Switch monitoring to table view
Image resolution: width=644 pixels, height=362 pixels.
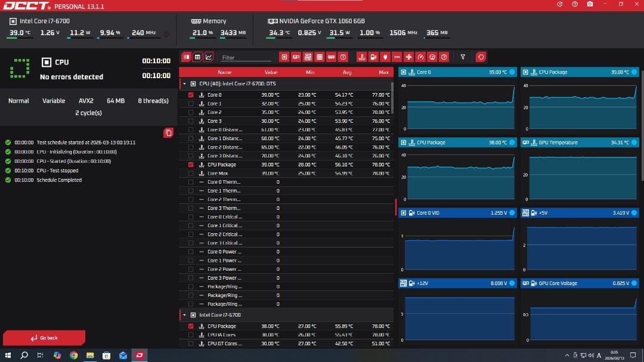197,57
